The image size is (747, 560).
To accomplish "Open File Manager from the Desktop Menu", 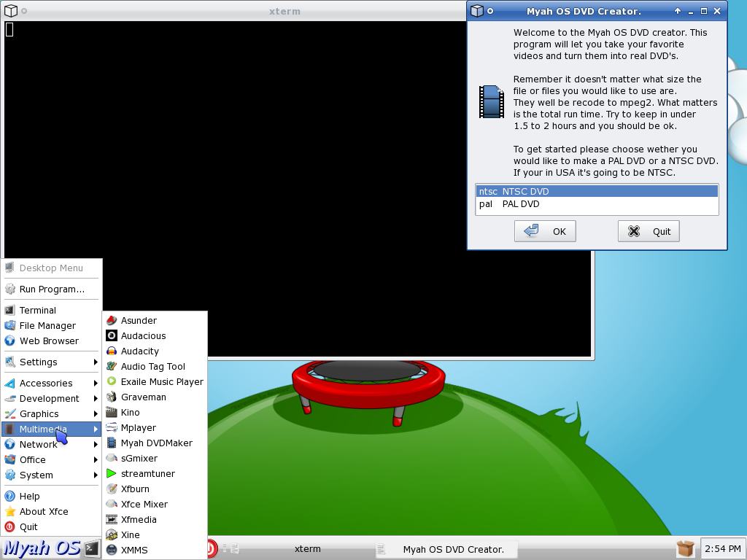I will [x=52, y=325].
